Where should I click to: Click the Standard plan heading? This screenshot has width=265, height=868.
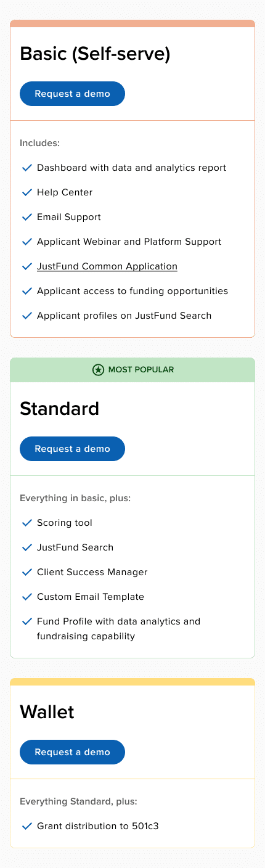tap(60, 408)
